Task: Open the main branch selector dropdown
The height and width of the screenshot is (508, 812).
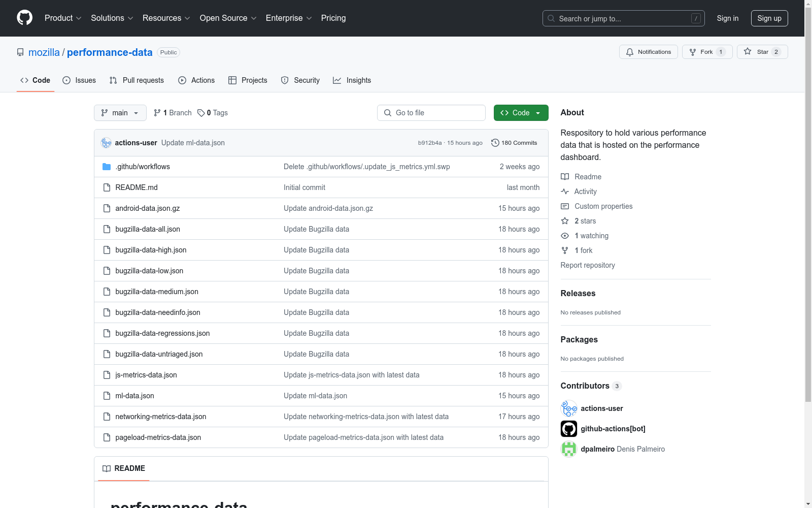Action: coord(120,113)
